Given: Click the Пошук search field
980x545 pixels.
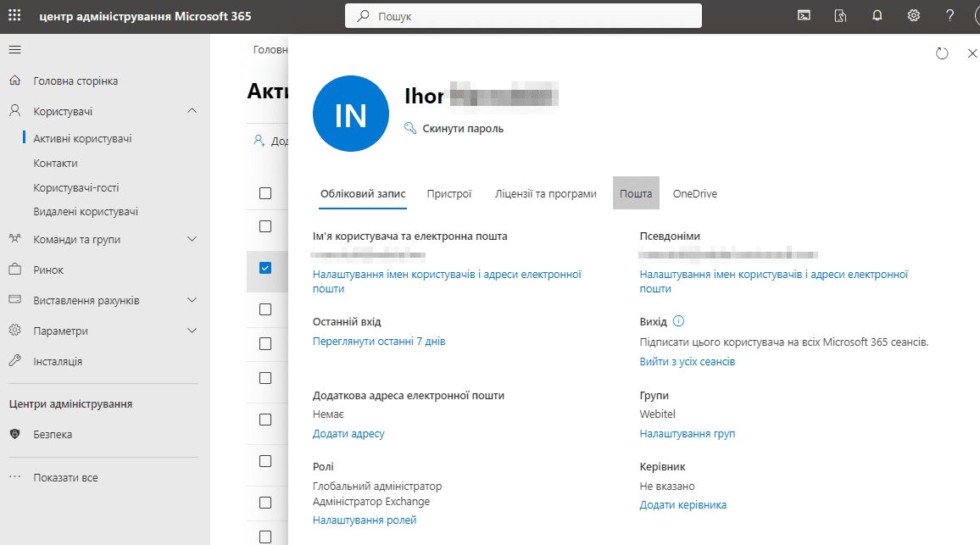Looking at the screenshot, I should (523, 15).
